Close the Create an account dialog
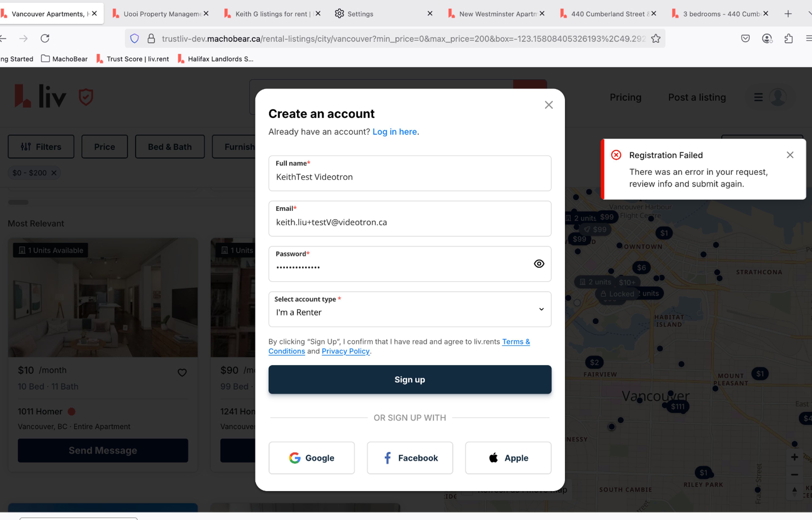Screen dimensions: 812x520 pos(549,105)
